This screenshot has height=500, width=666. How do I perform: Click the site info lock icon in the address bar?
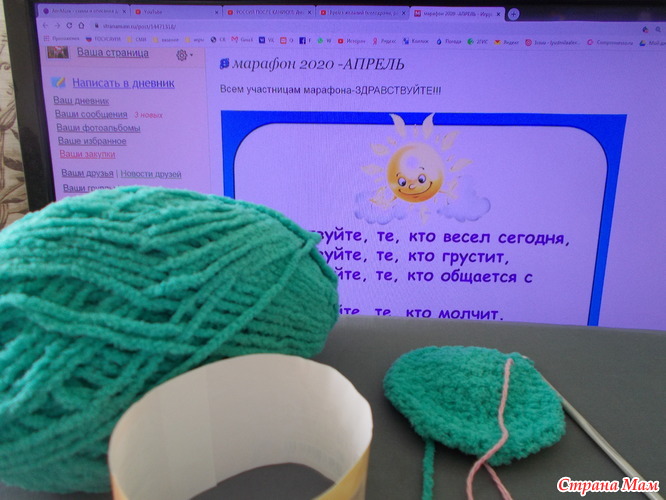coord(97,26)
